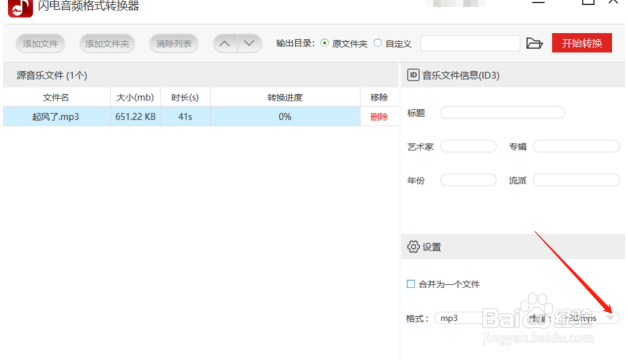The image size is (628, 360).
Task: Open the browse folder icon
Action: pyautogui.click(x=534, y=43)
